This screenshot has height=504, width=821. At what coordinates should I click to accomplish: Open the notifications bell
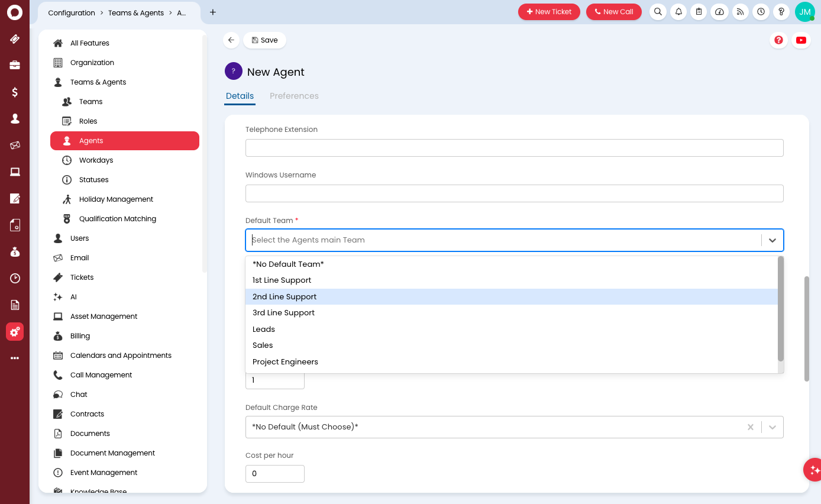[x=678, y=12]
